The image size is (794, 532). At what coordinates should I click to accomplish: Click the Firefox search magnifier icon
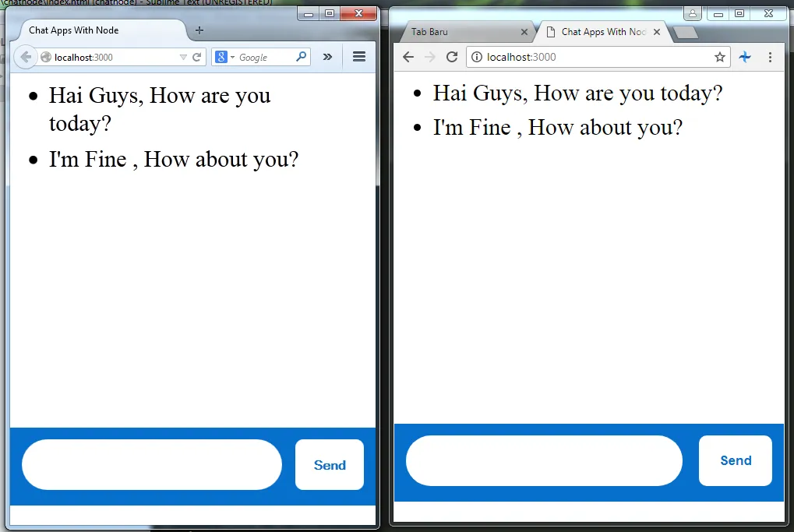[x=301, y=57]
